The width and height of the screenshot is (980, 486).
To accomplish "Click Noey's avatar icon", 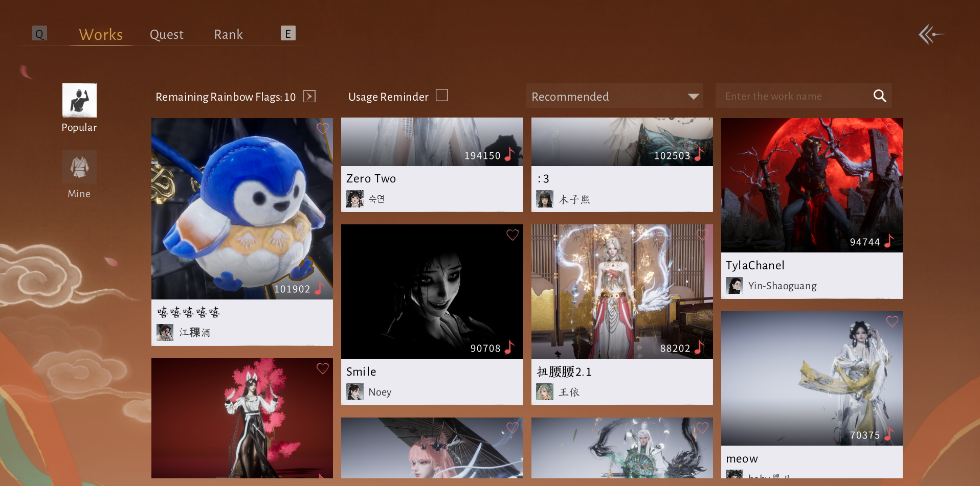I will (355, 392).
